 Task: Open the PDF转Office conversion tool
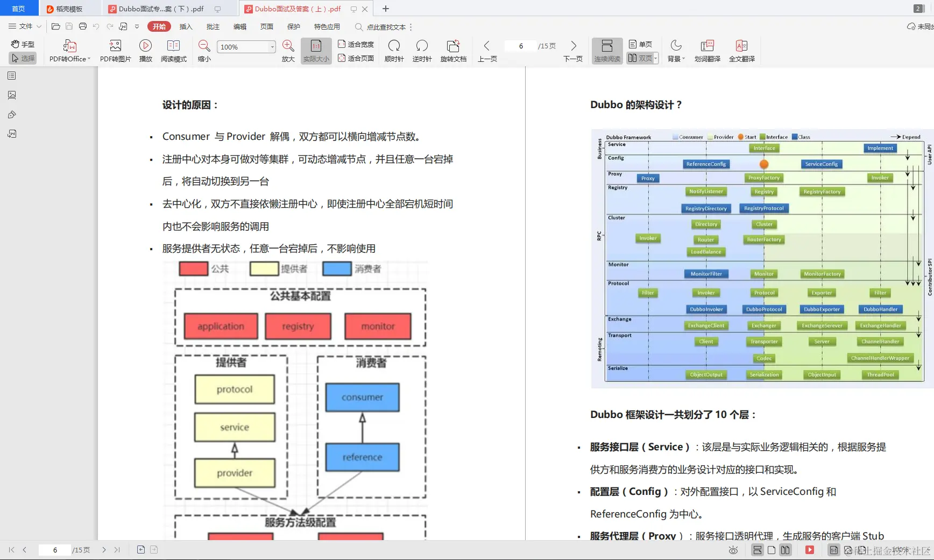click(x=69, y=51)
